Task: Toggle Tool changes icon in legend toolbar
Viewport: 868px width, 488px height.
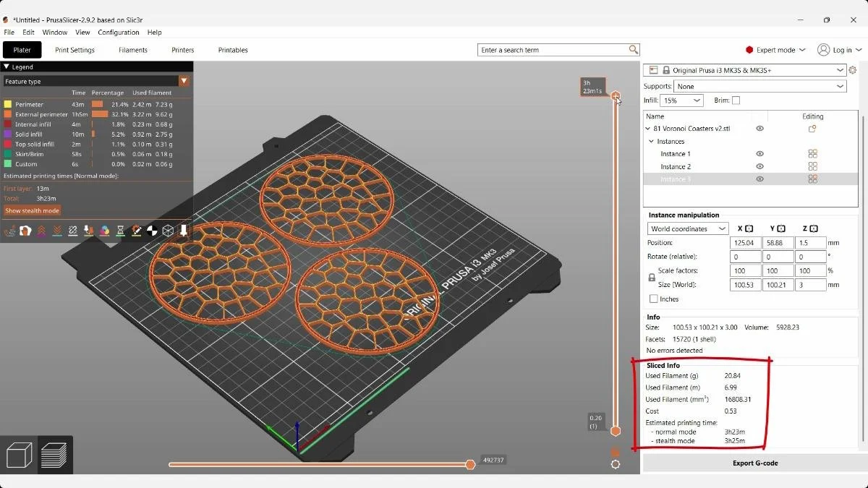Action: pyautogui.click(x=88, y=231)
